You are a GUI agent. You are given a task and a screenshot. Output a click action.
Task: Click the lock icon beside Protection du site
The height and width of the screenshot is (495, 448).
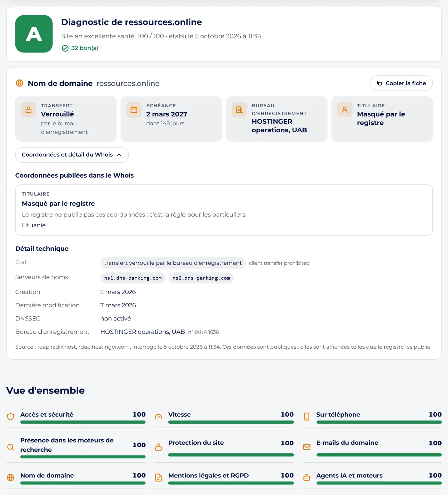158,447
